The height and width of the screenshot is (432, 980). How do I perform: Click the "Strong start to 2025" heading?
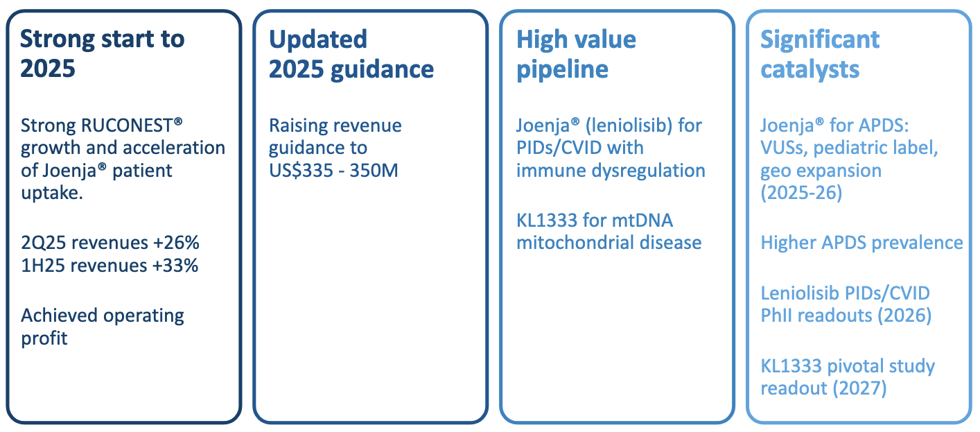click(103, 53)
